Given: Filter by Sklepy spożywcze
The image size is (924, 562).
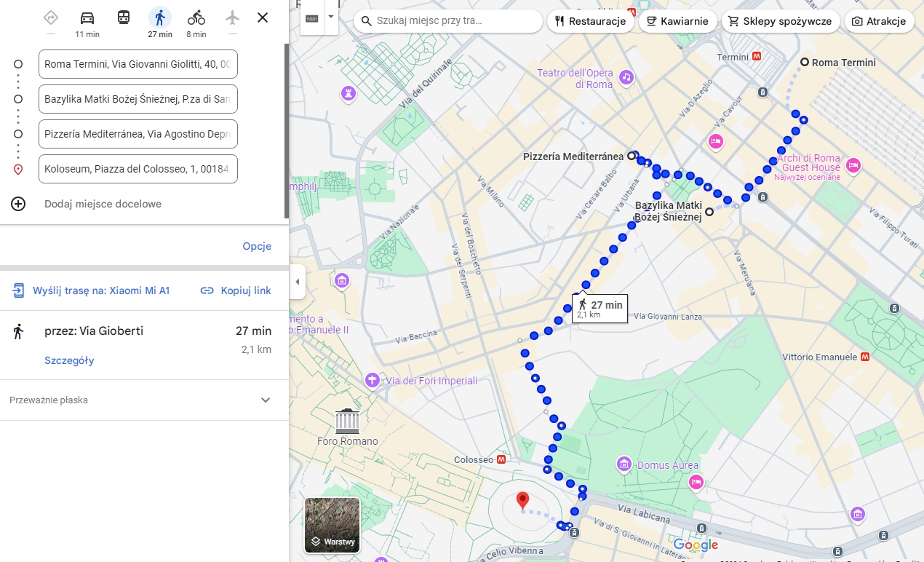Looking at the screenshot, I should click(x=781, y=21).
